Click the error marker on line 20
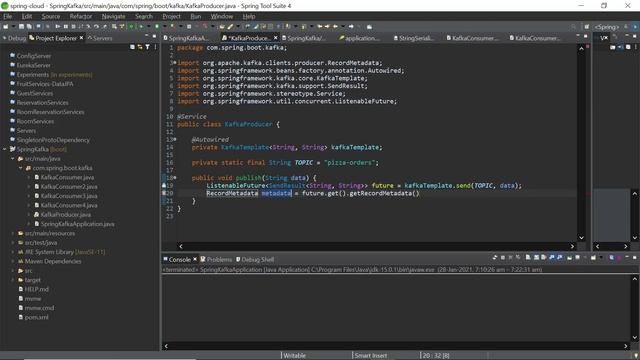Screen dimensions: 640x360 [x=164, y=193]
